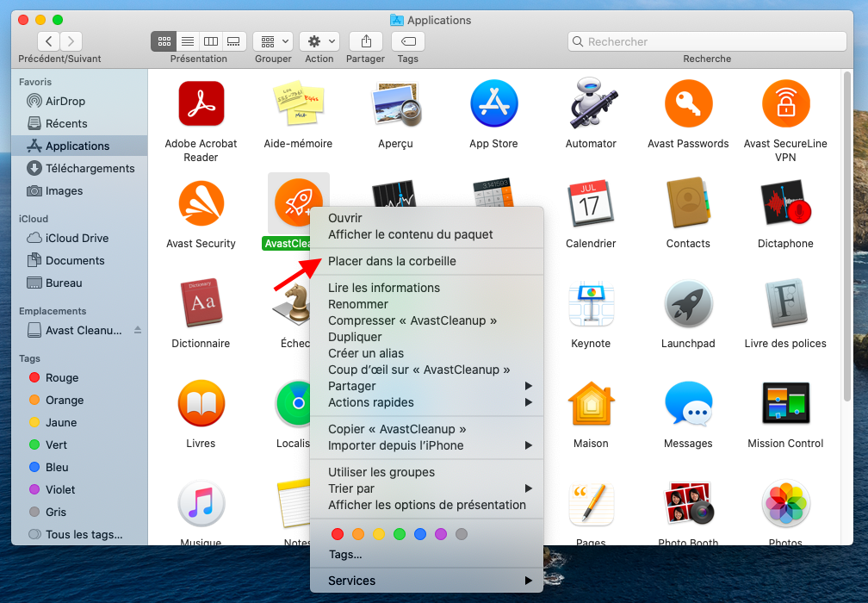Switch to column view presentation
Viewport: 868px width, 603px height.
pos(211,41)
